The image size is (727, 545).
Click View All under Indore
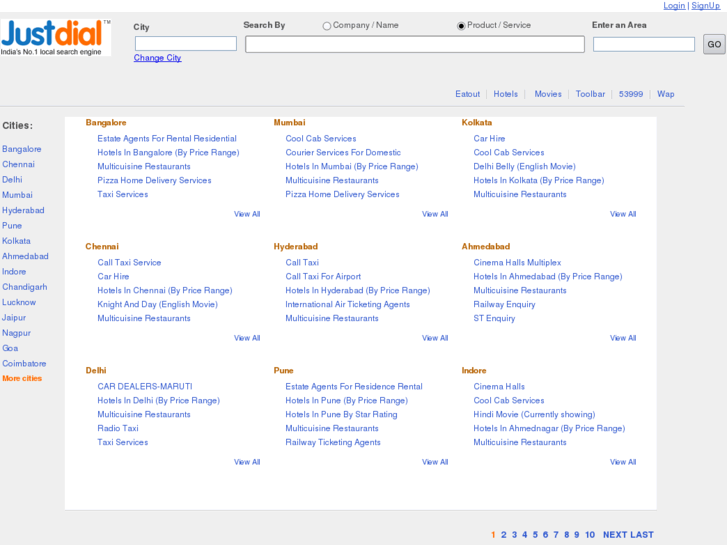(623, 462)
